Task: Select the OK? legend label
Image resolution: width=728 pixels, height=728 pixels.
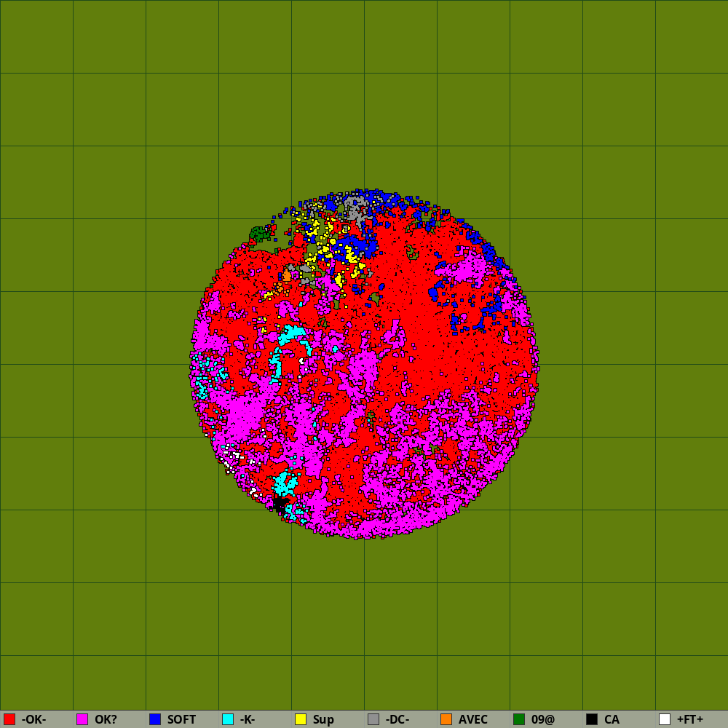Action: tap(106, 720)
